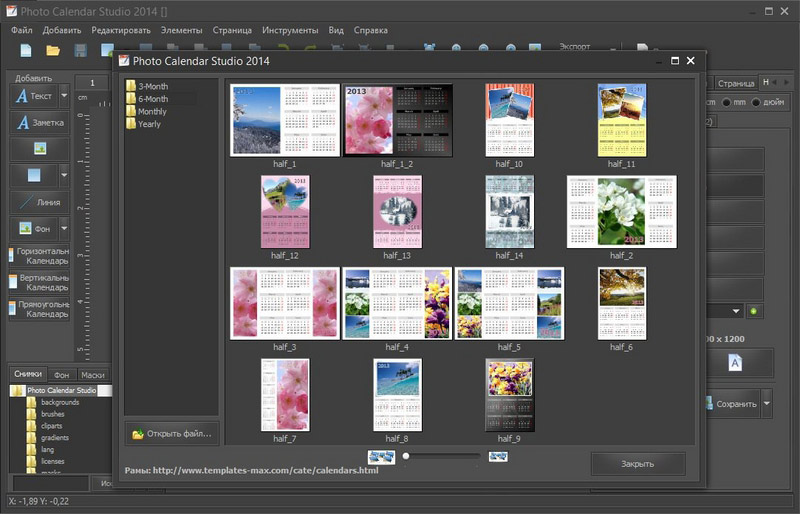Add a Линия line element
The height and width of the screenshot is (514, 800).
[x=39, y=202]
